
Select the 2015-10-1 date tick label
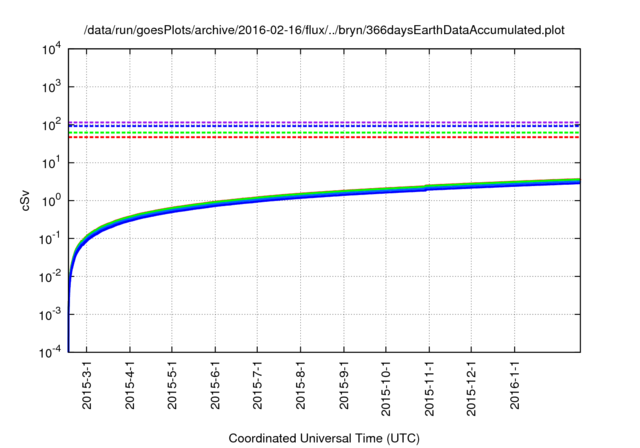[x=386, y=388]
